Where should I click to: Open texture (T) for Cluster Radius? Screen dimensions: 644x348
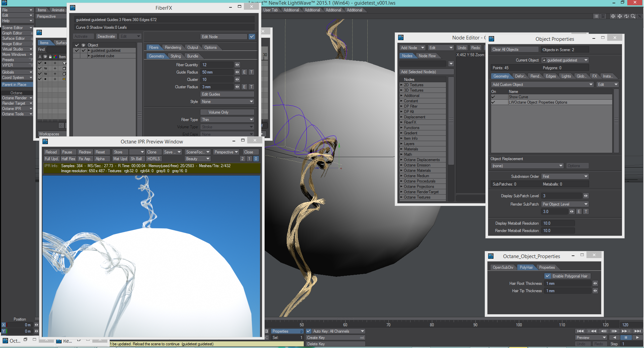pos(252,87)
